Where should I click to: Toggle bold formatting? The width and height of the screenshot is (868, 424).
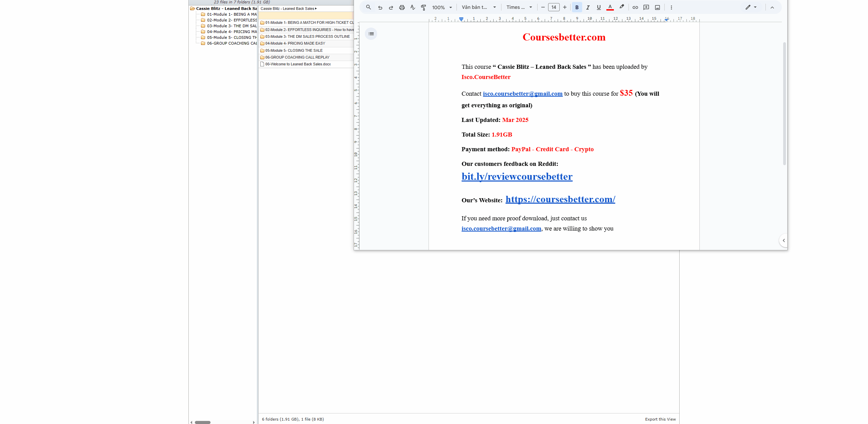pos(577,7)
